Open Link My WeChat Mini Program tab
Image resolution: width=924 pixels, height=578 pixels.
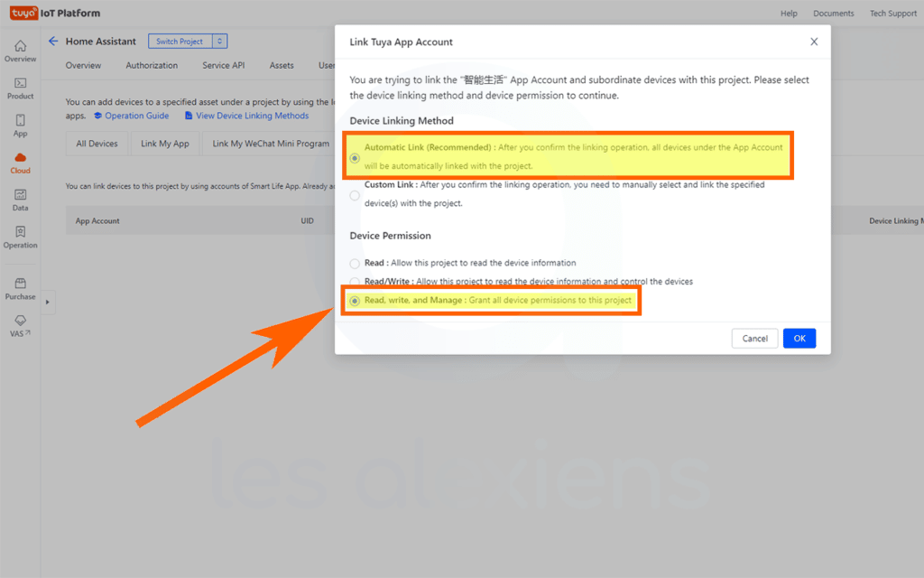point(271,144)
